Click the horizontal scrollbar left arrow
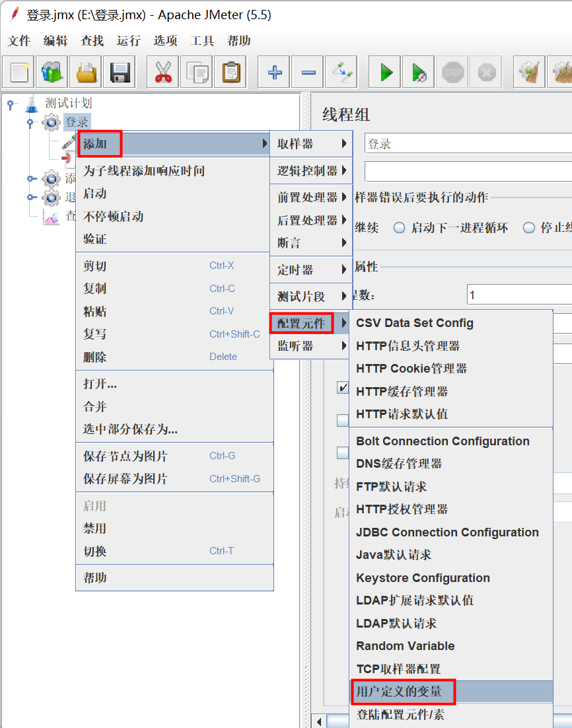The image size is (572, 728). (x=318, y=721)
